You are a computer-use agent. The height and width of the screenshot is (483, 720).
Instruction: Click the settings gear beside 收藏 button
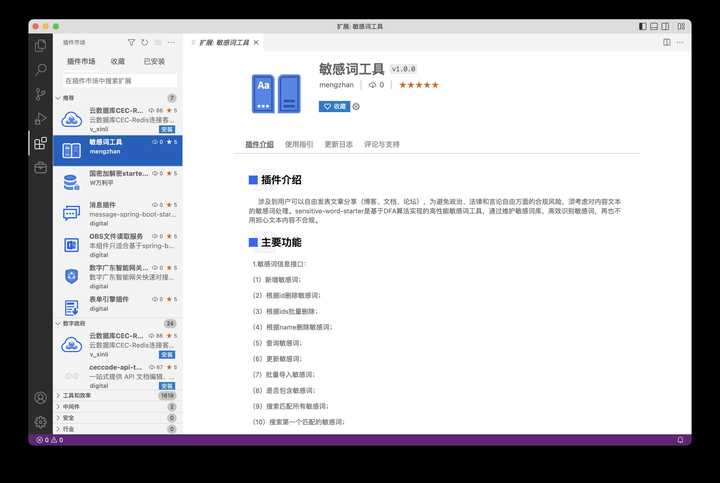(356, 107)
